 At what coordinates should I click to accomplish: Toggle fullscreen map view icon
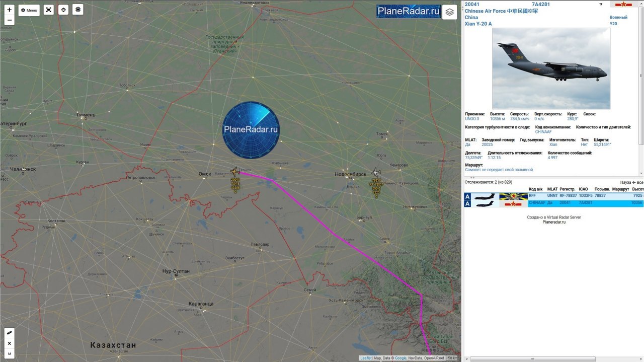point(48,10)
